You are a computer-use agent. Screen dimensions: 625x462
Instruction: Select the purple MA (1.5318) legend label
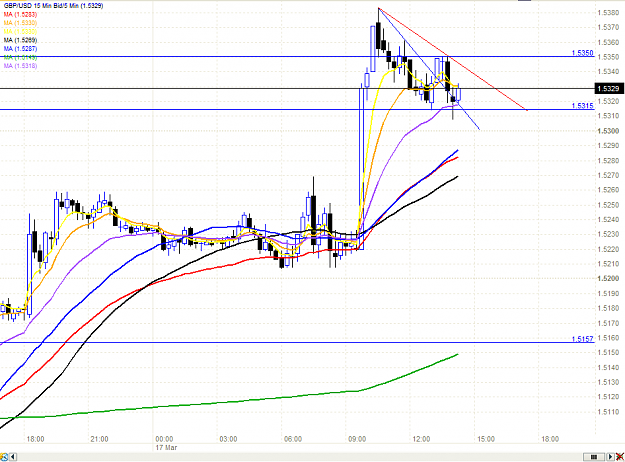click(20, 66)
